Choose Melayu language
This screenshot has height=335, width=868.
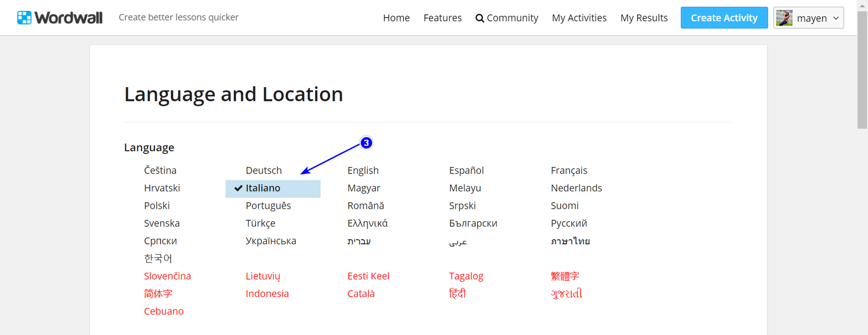tap(465, 188)
